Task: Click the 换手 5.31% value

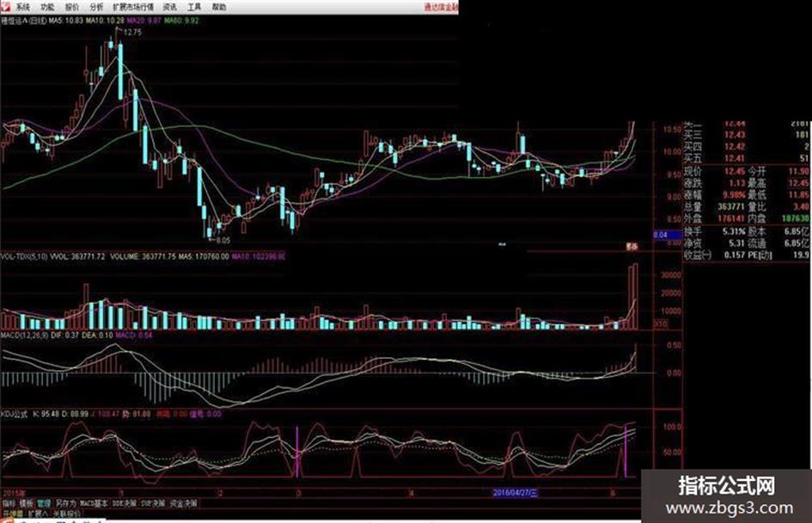Action: click(734, 231)
